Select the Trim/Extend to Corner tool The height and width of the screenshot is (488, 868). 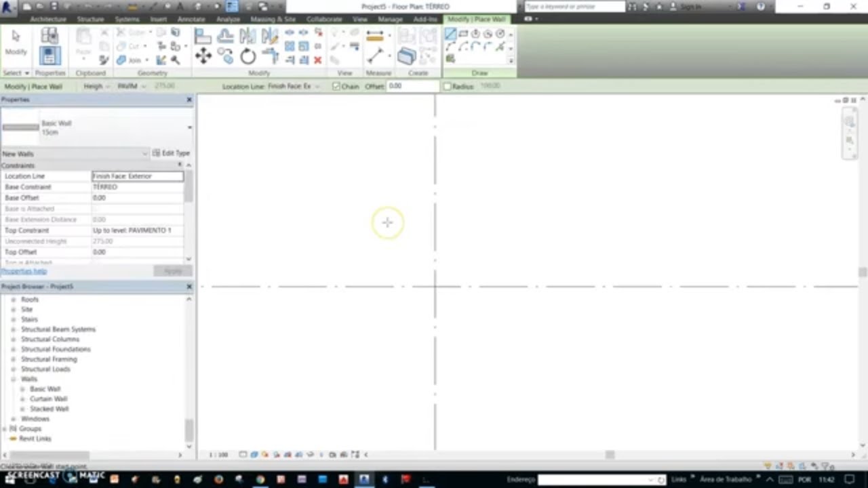click(x=270, y=57)
